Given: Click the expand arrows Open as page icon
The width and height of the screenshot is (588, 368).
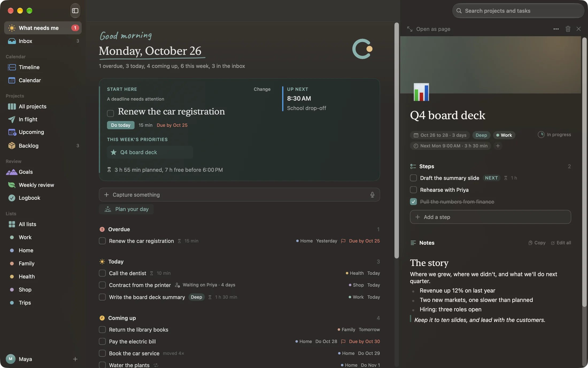Looking at the screenshot, I should 409,29.
